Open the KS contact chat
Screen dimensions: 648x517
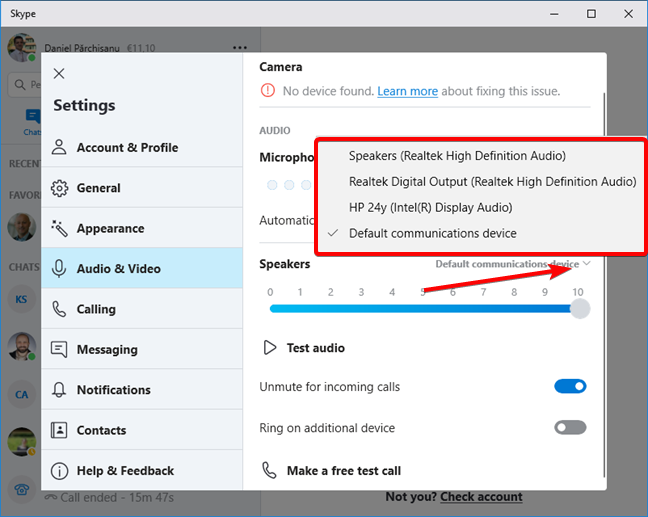21,299
